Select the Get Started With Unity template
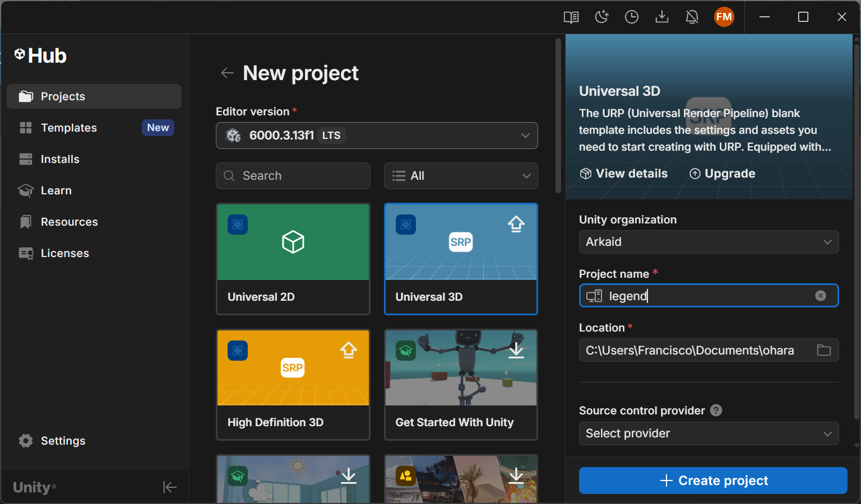The image size is (861, 504). (x=461, y=385)
